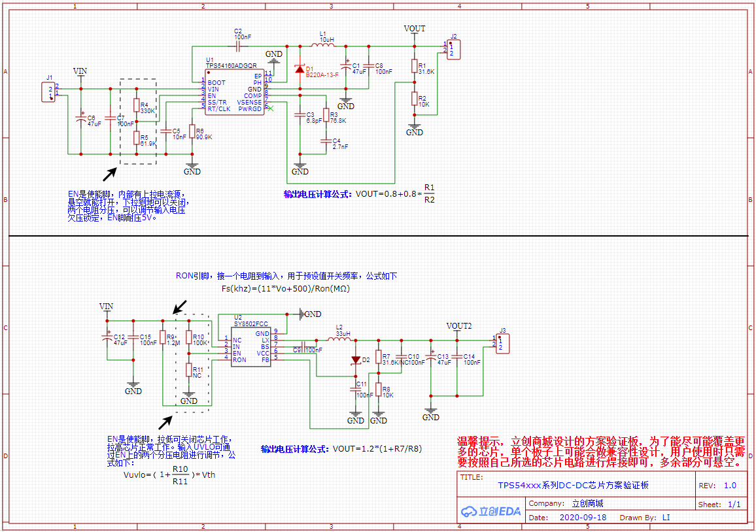Click the VOUT net label at top

[414, 29]
